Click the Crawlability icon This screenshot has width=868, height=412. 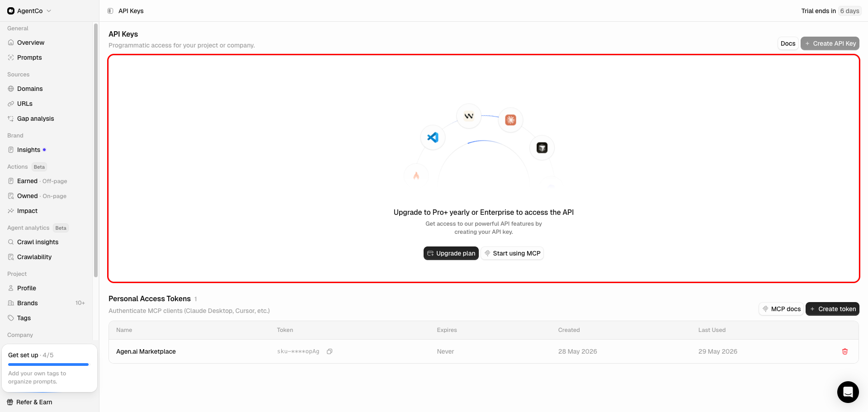[11, 257]
